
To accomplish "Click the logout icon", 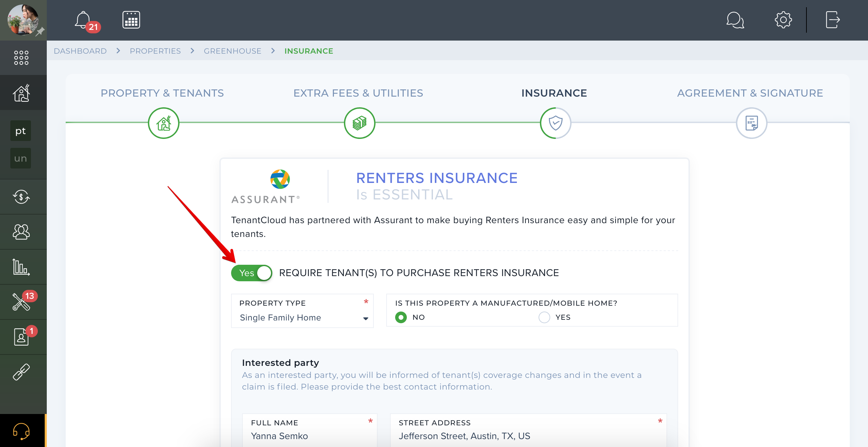I will [x=833, y=20].
